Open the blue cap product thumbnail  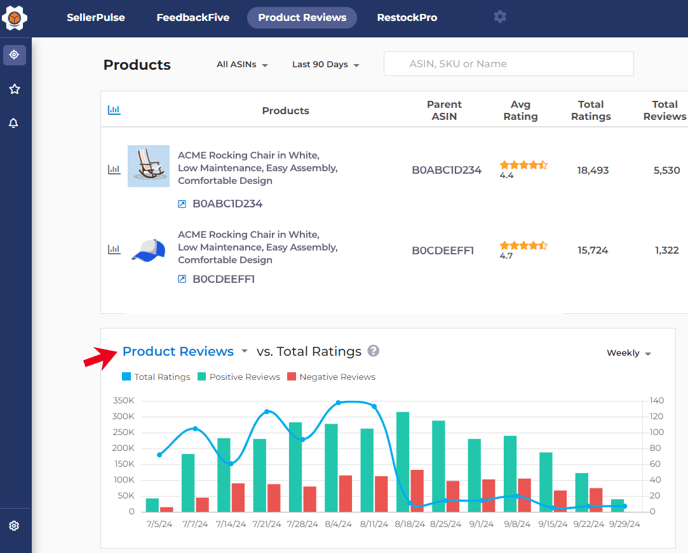(x=149, y=250)
